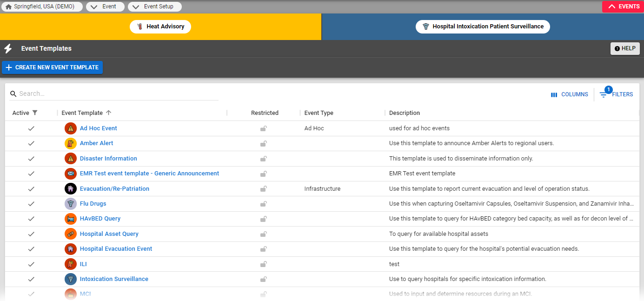Open the Springfield, USA (DEMO) home menu
Screen dimensions: 644x301
(42, 7)
